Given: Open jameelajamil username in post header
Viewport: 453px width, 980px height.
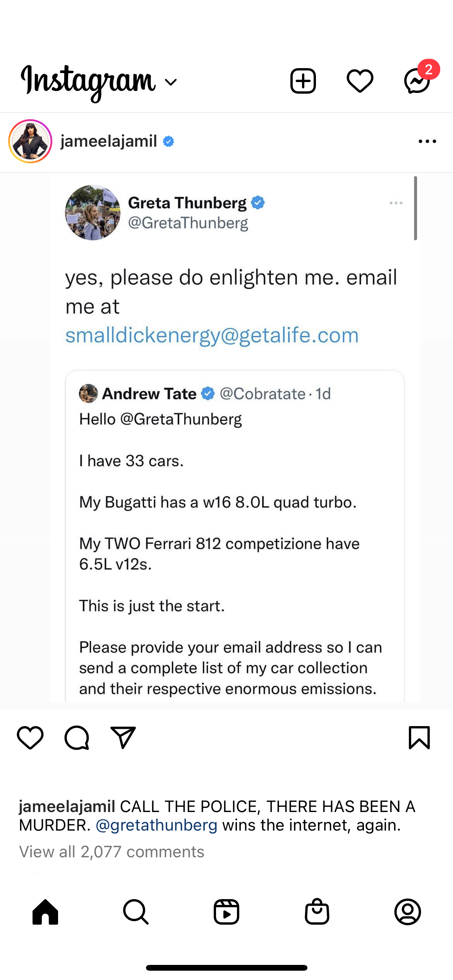Looking at the screenshot, I should point(109,141).
